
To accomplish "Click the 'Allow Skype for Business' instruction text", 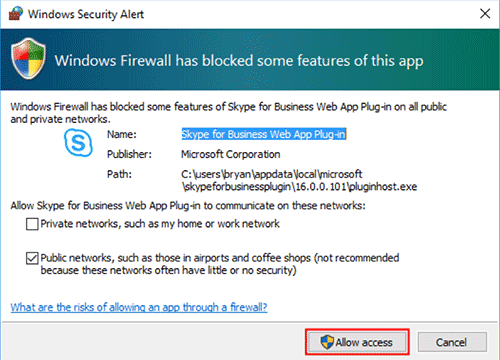I will 188,206.
